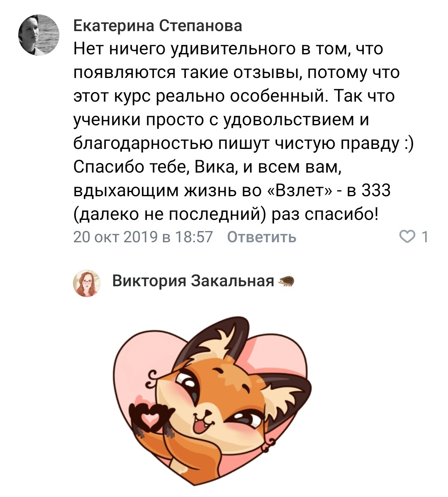
Task: Open Виктория Закальная's avatar
Action: click(x=87, y=283)
